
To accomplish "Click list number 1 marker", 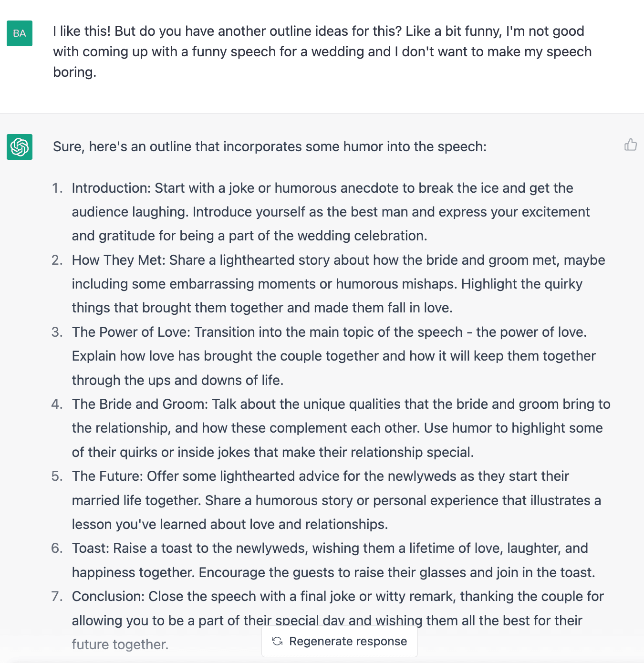I will coord(57,188).
